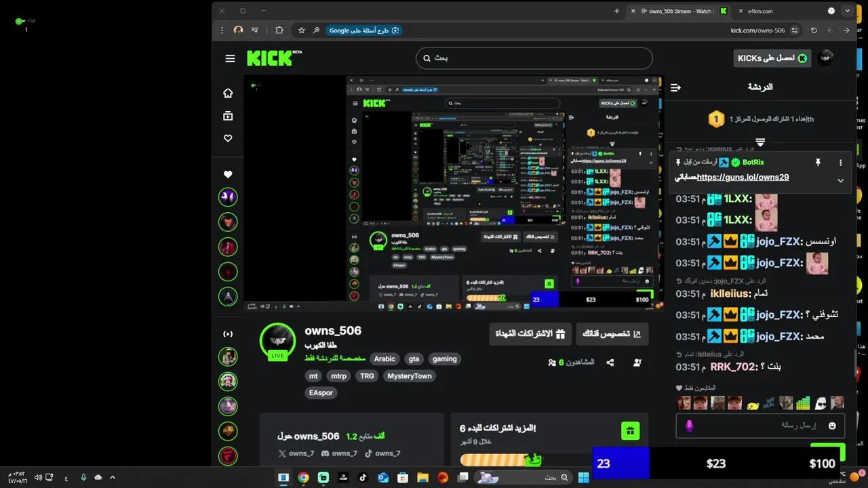Open user profile avatar at top right
The image size is (868, 488).
(825, 58)
